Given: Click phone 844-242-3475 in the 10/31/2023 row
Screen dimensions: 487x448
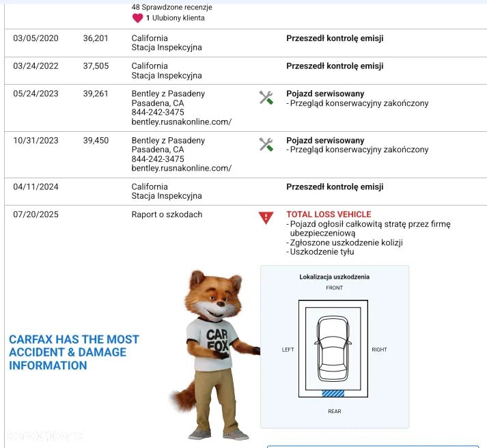Looking at the screenshot, I should (x=158, y=158).
